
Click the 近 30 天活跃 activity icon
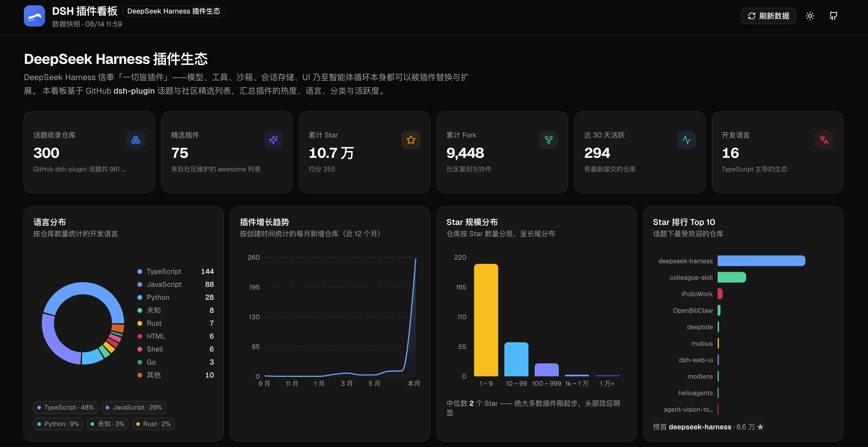pos(686,140)
